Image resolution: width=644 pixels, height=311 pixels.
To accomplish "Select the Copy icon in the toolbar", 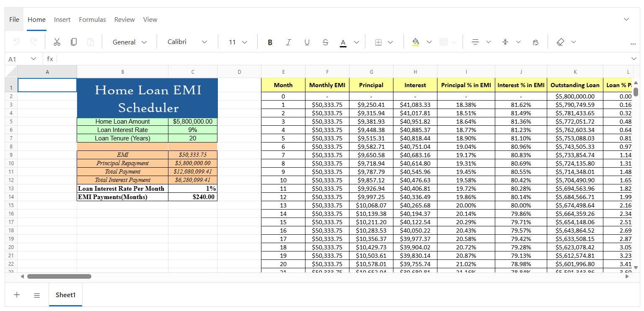I will pos(74,41).
